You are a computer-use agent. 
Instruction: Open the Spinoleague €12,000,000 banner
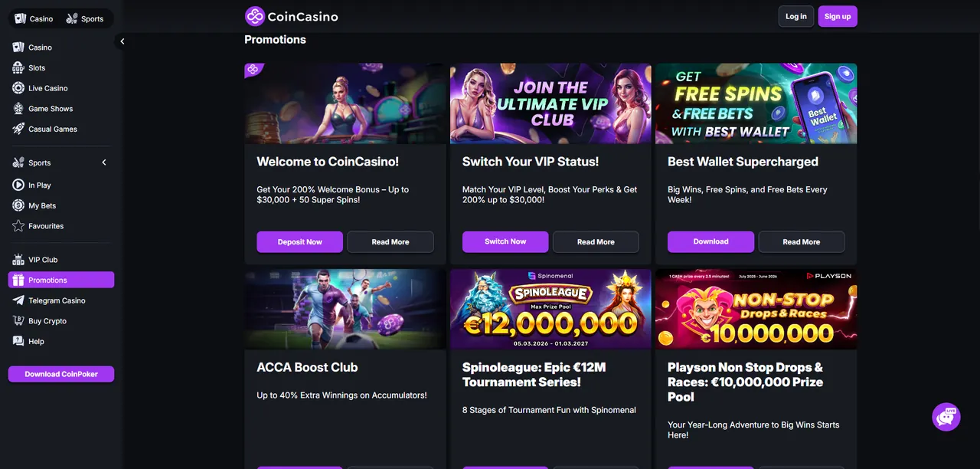(550, 308)
